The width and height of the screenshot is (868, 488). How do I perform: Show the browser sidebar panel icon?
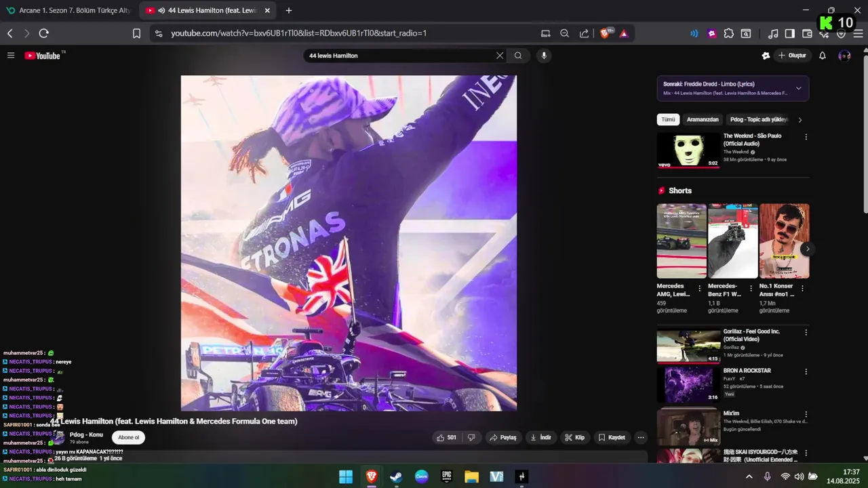coord(790,33)
